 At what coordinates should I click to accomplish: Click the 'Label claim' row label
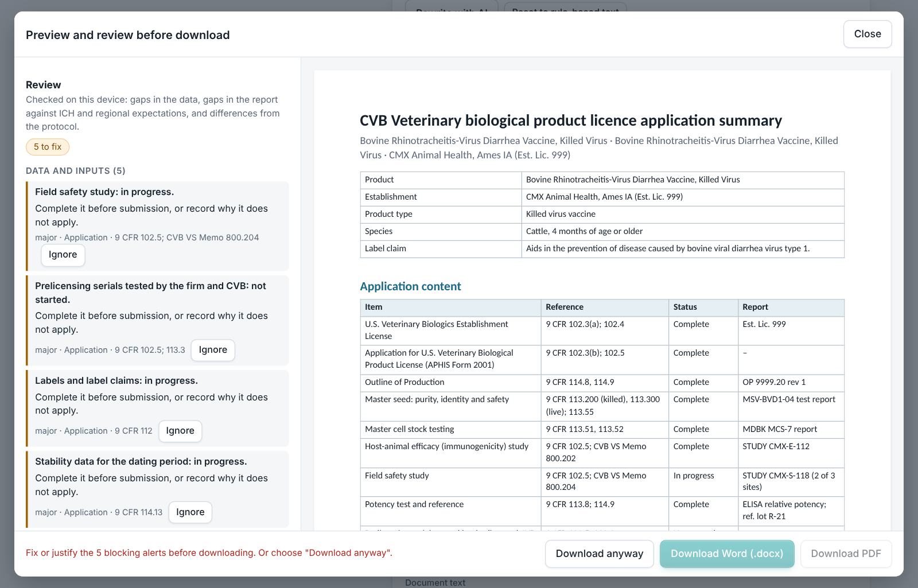441,248
